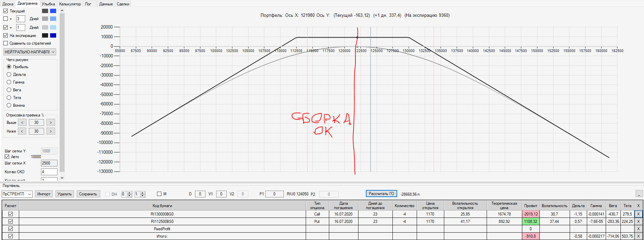Click the Сохранить button
This screenshot has width=644, height=240.
pyautogui.click(x=88, y=194)
